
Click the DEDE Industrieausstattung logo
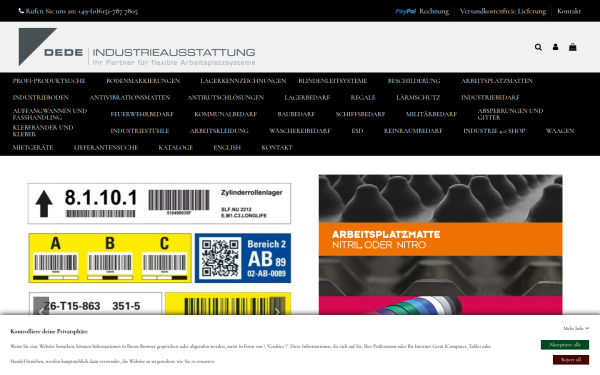click(x=137, y=47)
